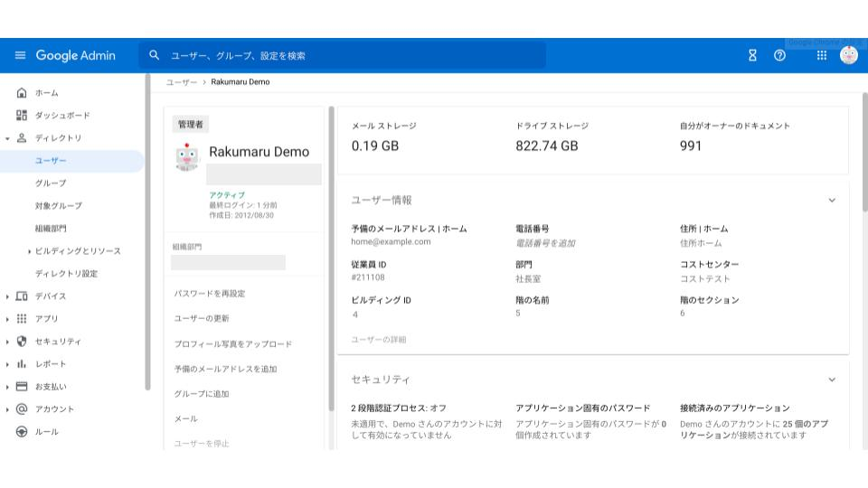This screenshot has width=868, height=488.
Task: Expand the レポート section arrow
Action: click(x=7, y=364)
